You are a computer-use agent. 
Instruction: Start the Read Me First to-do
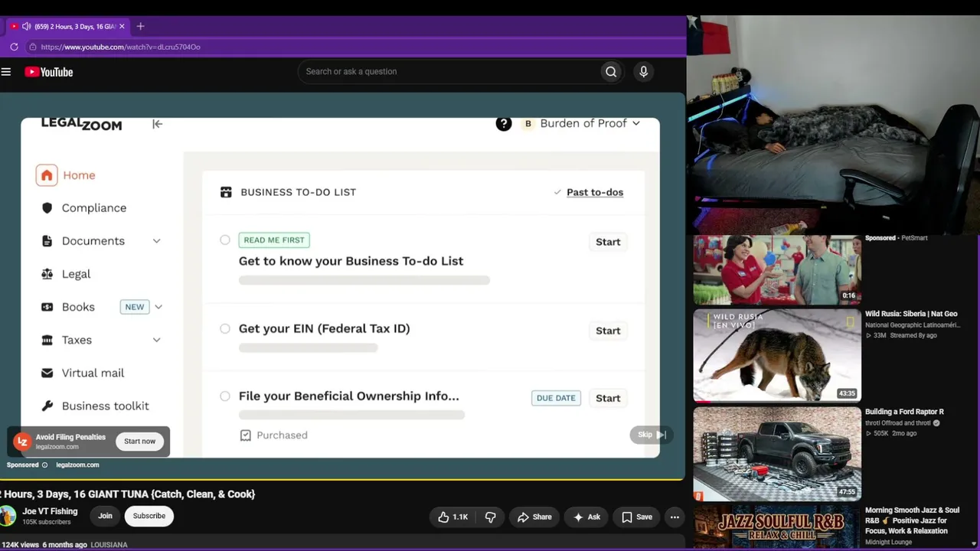608,242
